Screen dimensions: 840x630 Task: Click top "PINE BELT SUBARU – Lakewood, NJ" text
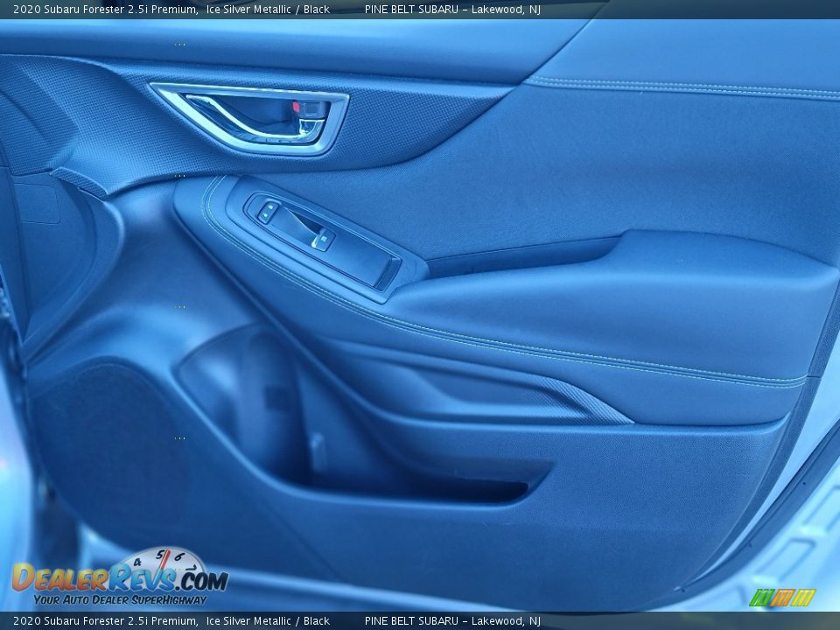click(x=452, y=10)
